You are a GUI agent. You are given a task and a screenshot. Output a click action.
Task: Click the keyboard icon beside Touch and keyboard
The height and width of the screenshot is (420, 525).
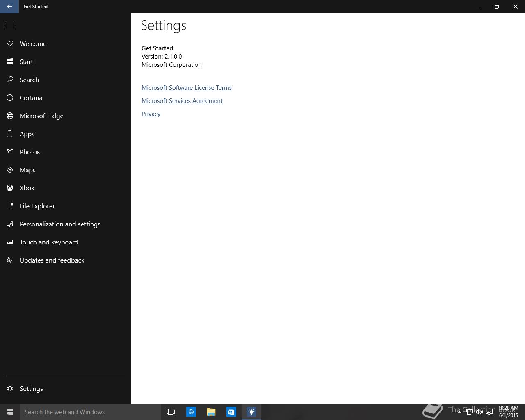click(10, 242)
